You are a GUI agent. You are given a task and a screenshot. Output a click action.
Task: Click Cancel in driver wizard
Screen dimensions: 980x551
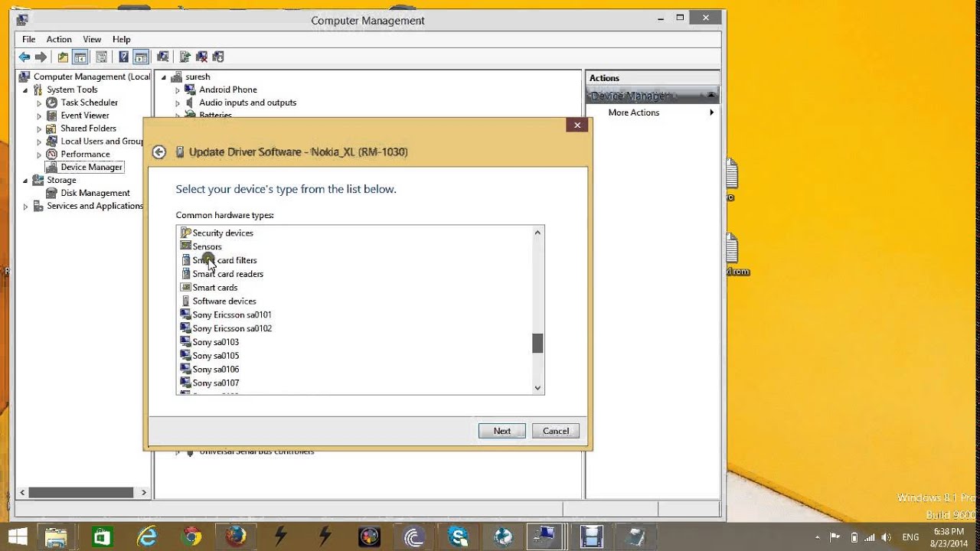tap(556, 431)
